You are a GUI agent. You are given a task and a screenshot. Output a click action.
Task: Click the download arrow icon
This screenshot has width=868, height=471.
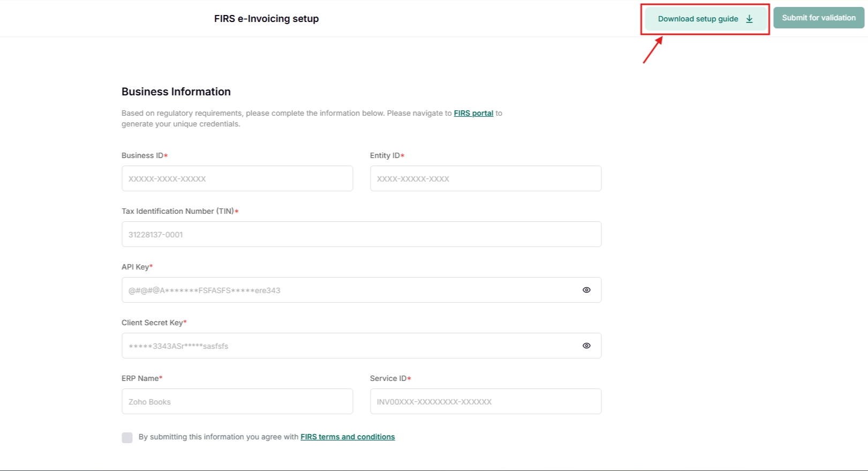[x=749, y=19]
